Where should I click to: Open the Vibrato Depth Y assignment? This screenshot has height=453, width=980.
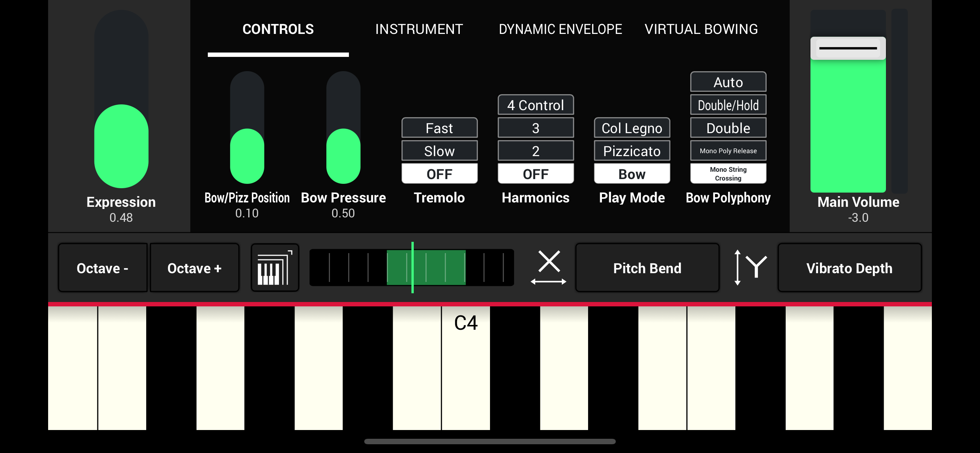coord(849,268)
